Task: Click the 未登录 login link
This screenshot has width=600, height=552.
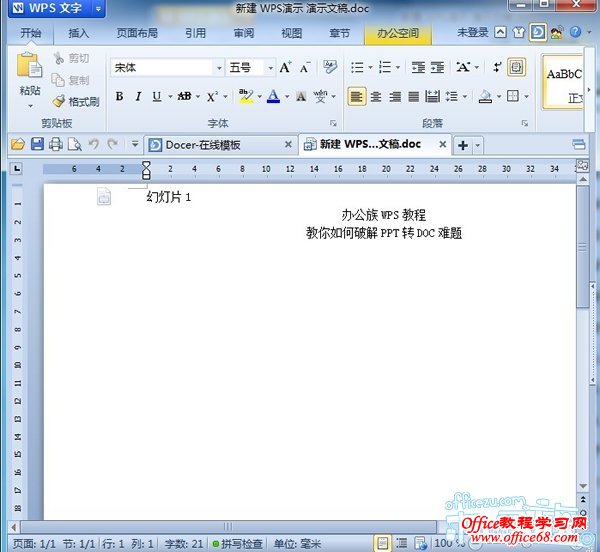Action: tap(473, 33)
